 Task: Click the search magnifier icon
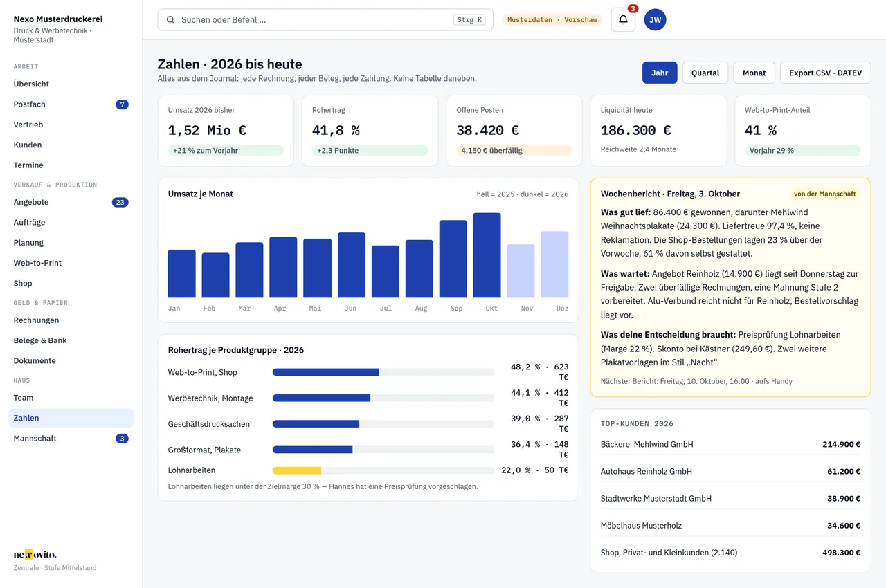pyautogui.click(x=170, y=20)
